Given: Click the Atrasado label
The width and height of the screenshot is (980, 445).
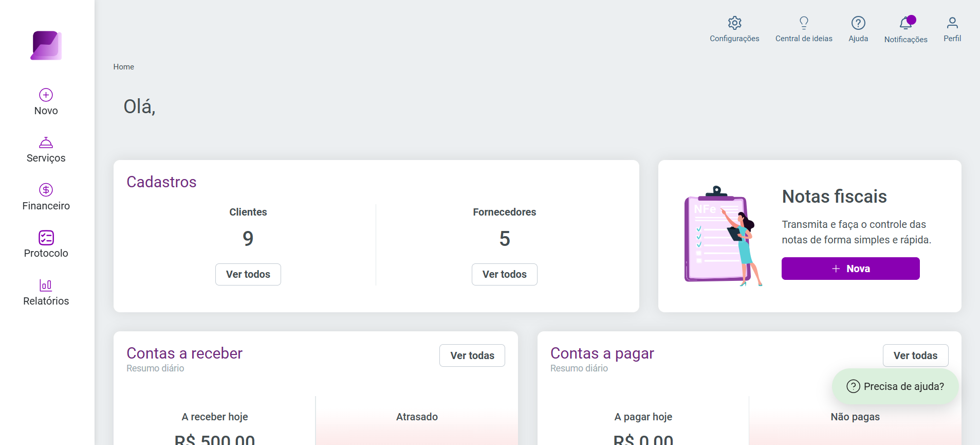Looking at the screenshot, I should [x=417, y=417].
